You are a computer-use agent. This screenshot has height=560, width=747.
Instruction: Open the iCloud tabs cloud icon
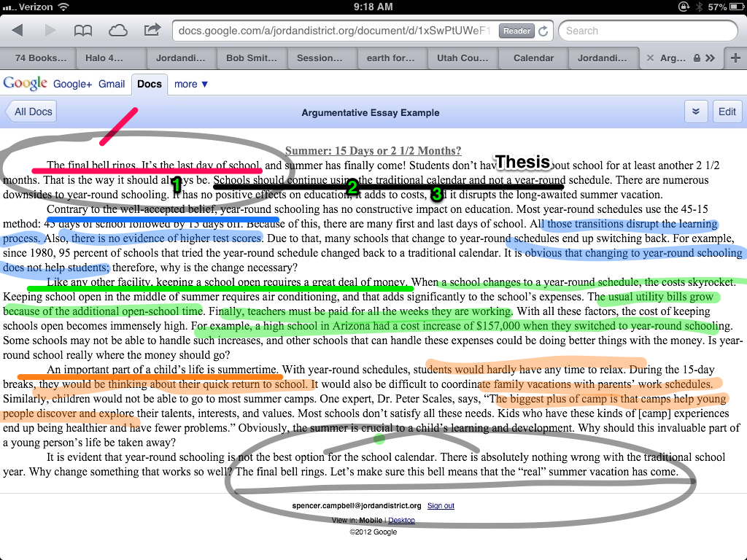click(x=117, y=31)
